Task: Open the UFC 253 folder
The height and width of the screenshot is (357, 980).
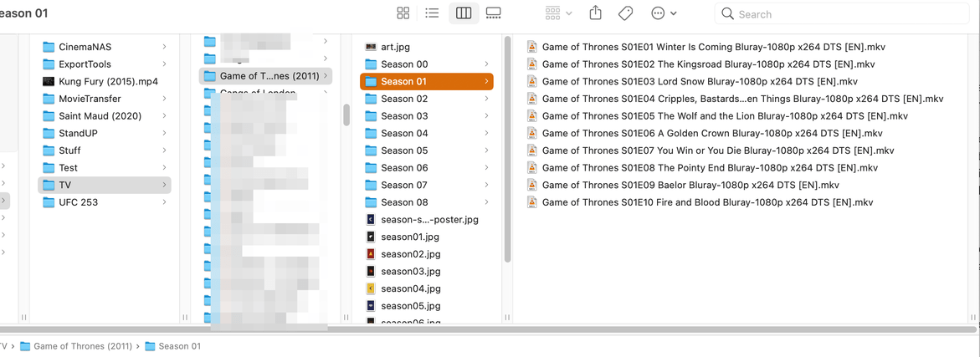Action: (x=105, y=202)
